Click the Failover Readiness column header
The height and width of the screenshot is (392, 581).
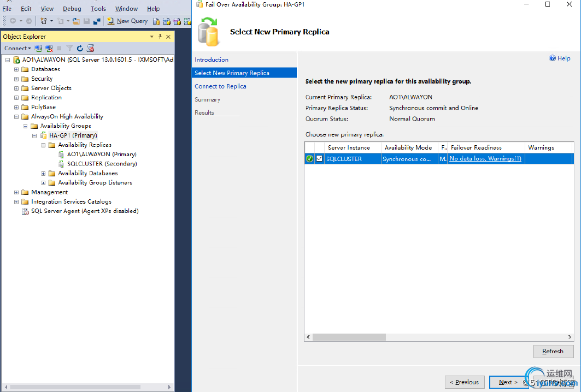click(x=486, y=147)
